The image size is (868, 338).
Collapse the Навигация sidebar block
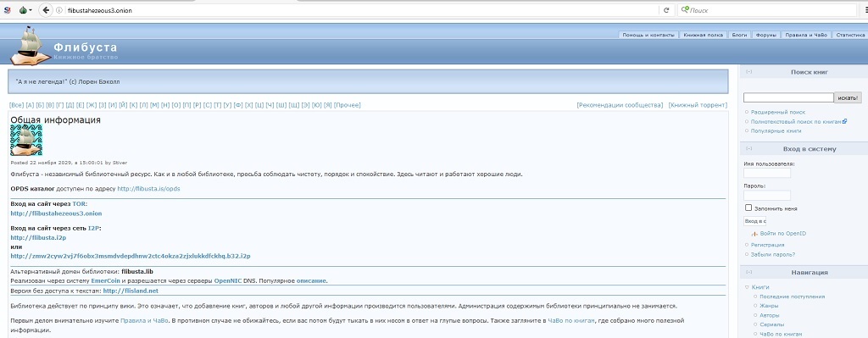point(748,272)
